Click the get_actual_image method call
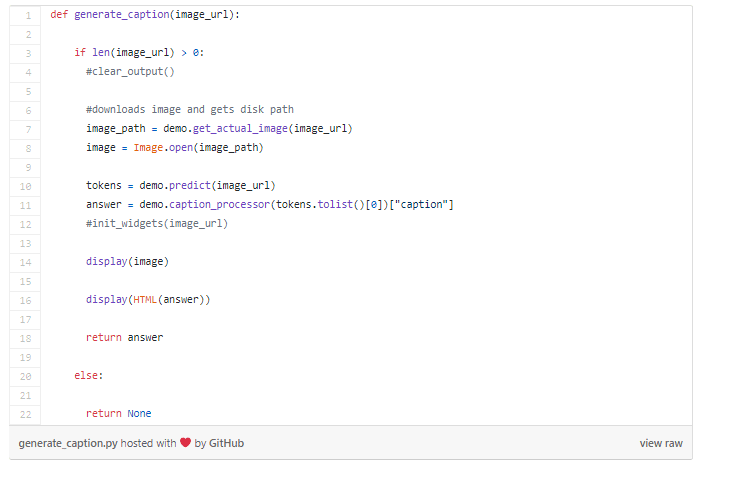Image resolution: width=756 pixels, height=494 pixels. point(240,128)
